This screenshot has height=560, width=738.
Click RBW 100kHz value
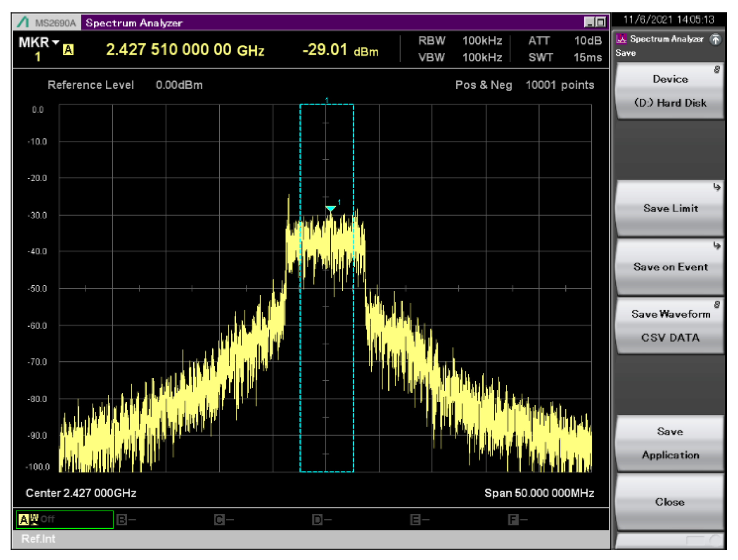click(x=482, y=41)
